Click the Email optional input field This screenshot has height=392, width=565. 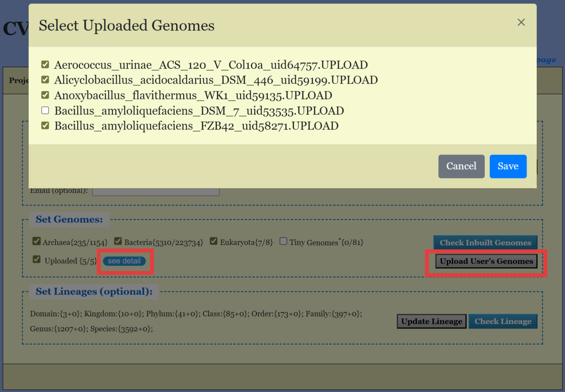coord(156,192)
